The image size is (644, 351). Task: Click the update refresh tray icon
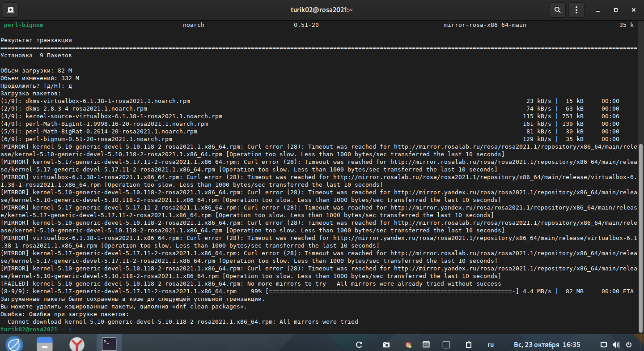(x=359, y=345)
